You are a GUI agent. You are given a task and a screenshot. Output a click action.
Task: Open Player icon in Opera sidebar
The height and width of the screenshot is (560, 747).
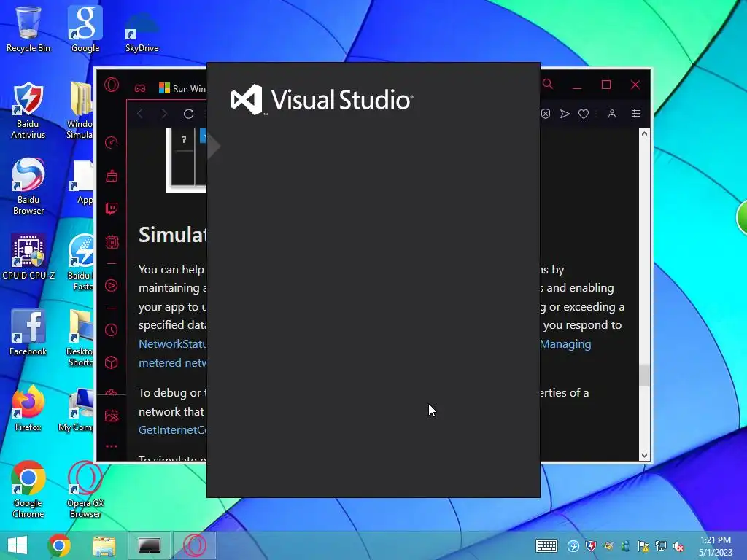pos(112,285)
